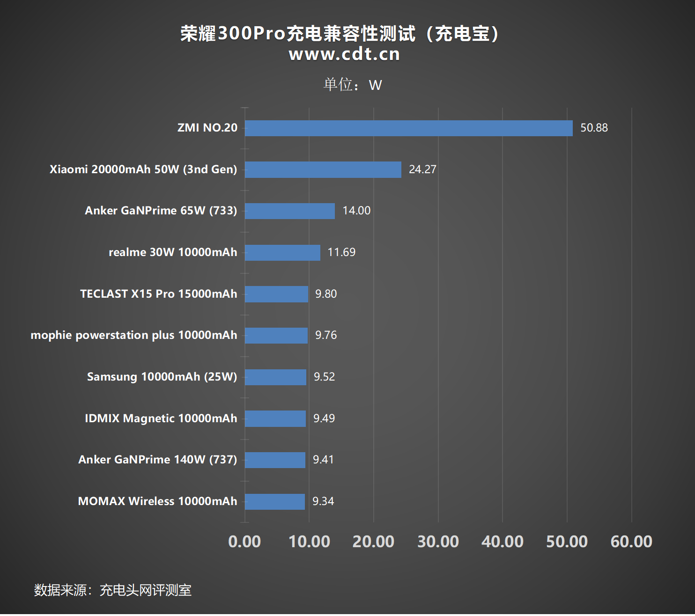
Task: Click the chart title 荣耀300Pro充电兼容性测试（充电宝）
Action: pyautogui.click(x=341, y=33)
